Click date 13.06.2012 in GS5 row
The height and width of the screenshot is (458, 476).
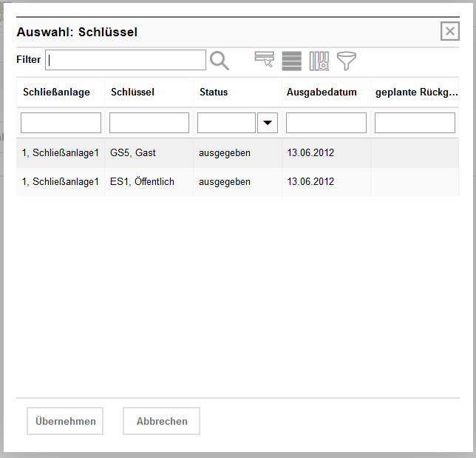pos(310,152)
